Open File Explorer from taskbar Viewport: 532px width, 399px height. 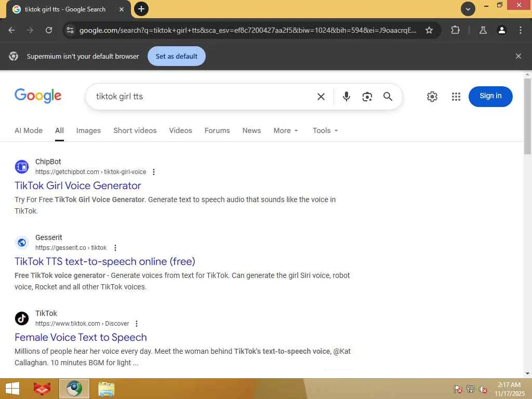pos(106,389)
